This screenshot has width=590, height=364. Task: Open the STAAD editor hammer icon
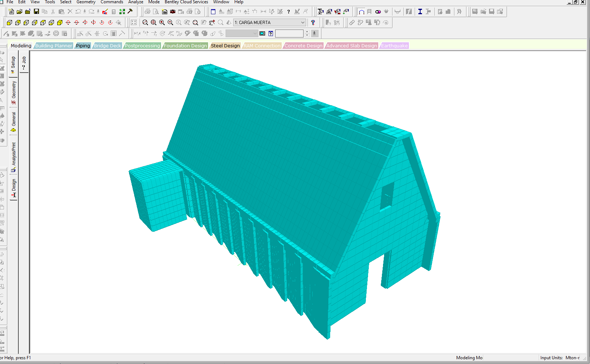[x=130, y=12]
